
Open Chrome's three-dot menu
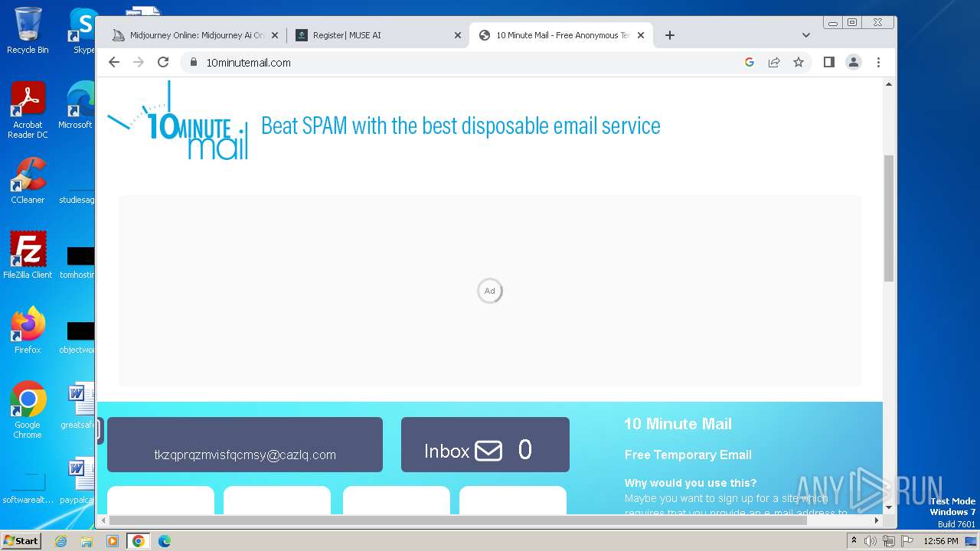(x=878, y=63)
